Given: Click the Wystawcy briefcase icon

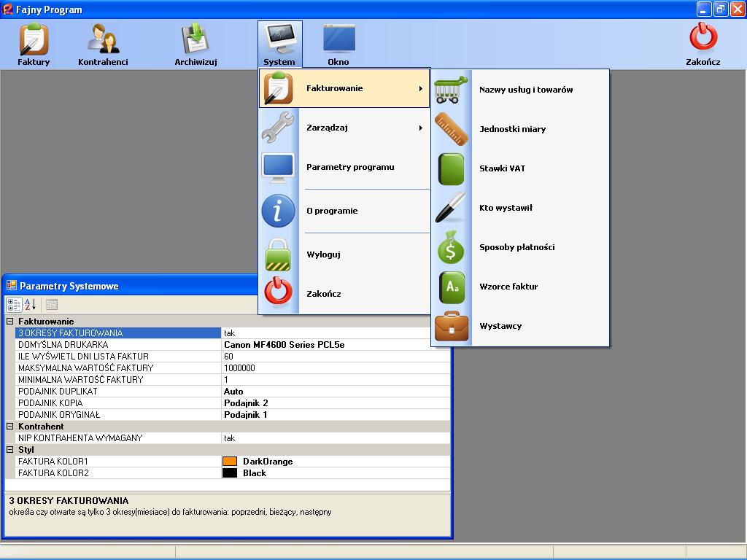Looking at the screenshot, I should (x=452, y=326).
